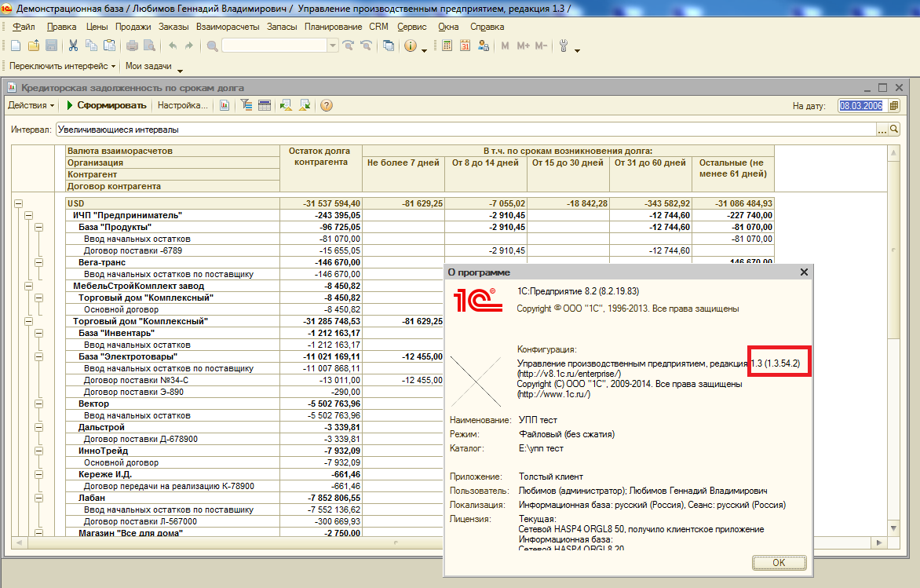Open the Взаиморасчеты menu
The width and height of the screenshot is (920, 588).
(228, 27)
